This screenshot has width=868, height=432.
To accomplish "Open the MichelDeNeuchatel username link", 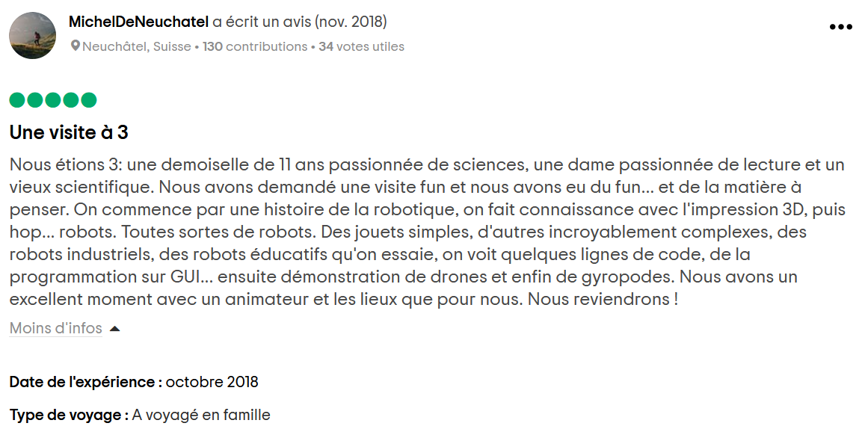I will (x=138, y=22).
